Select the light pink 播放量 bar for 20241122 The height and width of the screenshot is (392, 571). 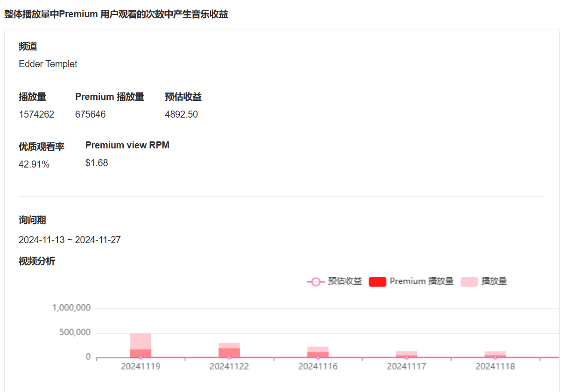tap(229, 345)
